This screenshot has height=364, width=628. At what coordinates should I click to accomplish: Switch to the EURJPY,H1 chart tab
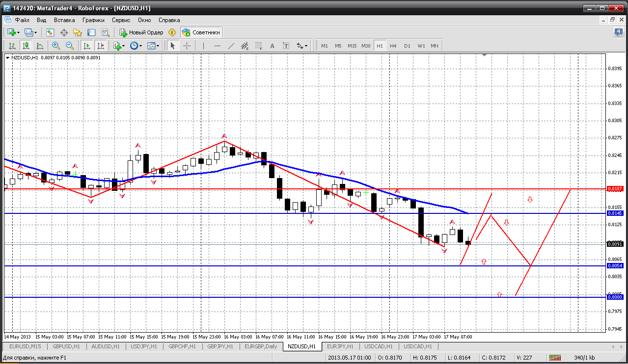(340, 346)
